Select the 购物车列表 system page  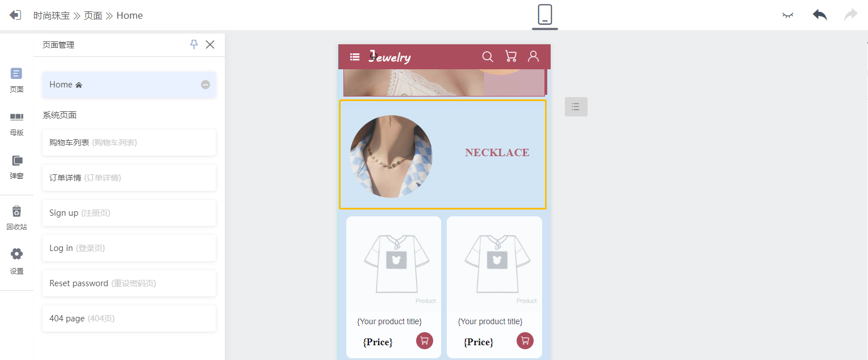coord(129,143)
